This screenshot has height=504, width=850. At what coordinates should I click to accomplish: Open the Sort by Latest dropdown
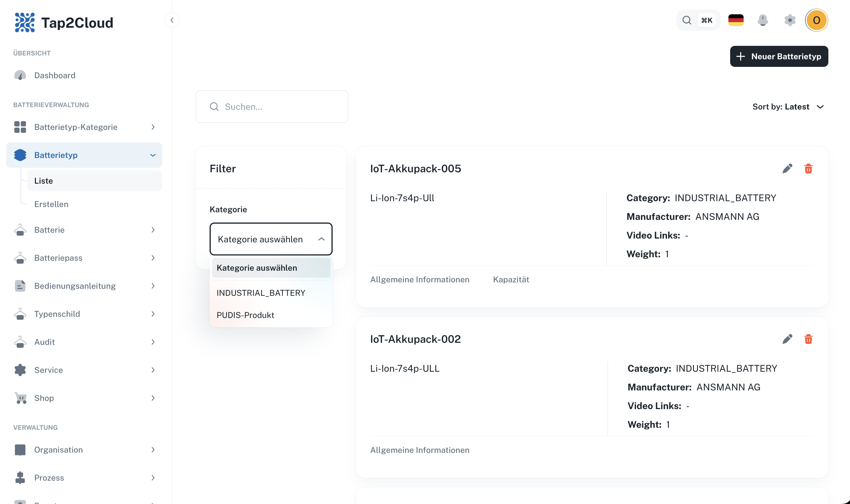(789, 107)
